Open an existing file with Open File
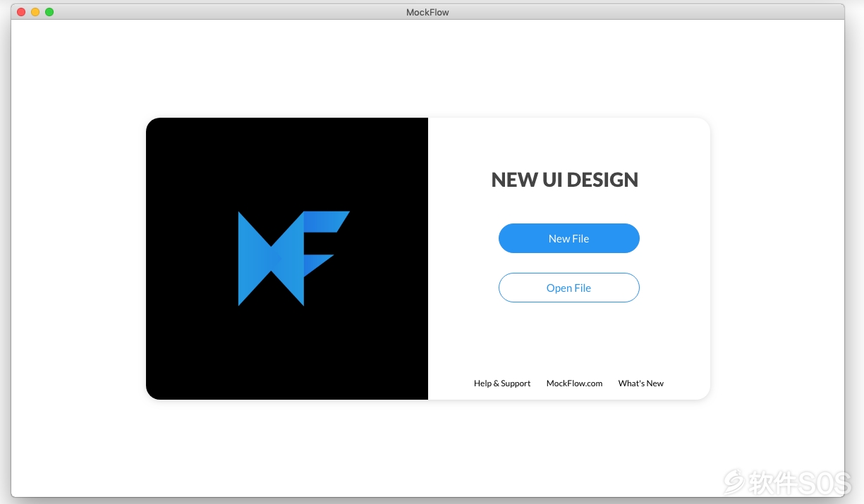The height and width of the screenshot is (504, 864). (568, 288)
